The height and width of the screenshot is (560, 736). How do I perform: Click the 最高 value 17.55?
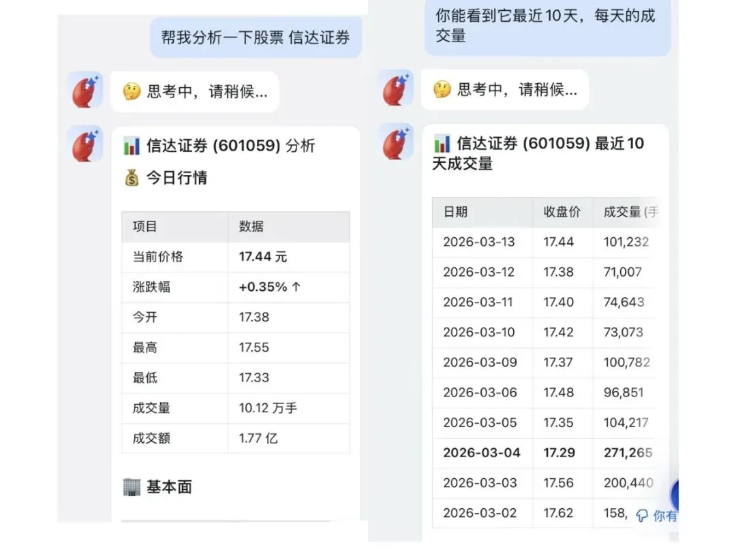point(254,347)
